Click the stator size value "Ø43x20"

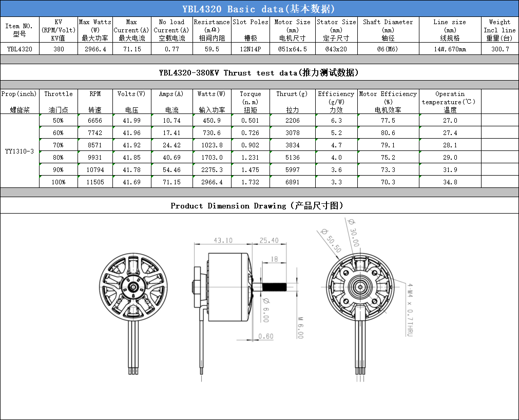click(x=336, y=49)
